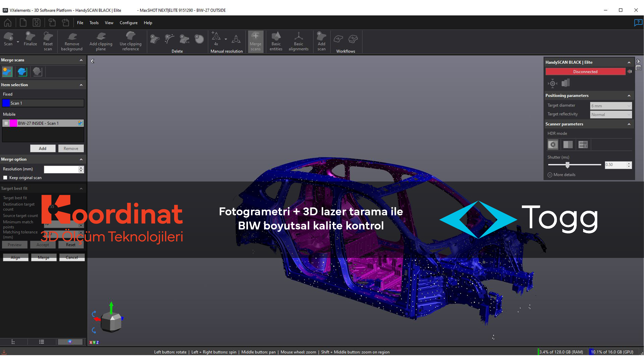The image size is (644, 363).
Task: Click the Add button under Mobile list
Action: tap(43, 148)
